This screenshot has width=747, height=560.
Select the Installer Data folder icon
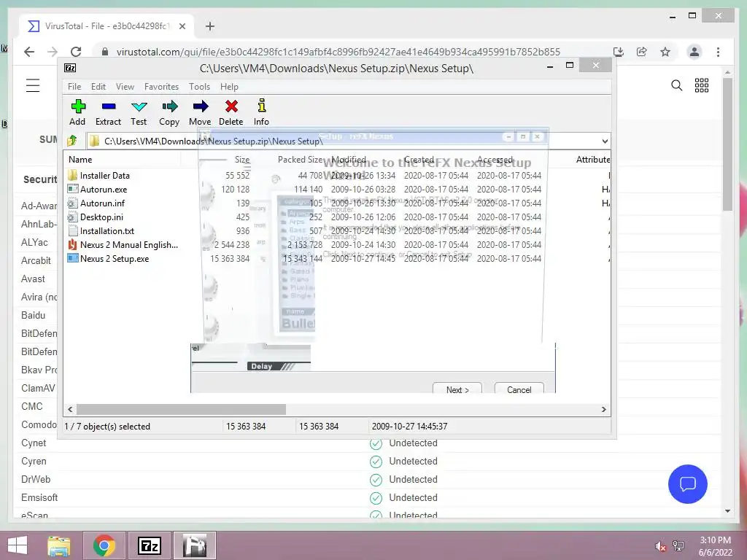72,175
